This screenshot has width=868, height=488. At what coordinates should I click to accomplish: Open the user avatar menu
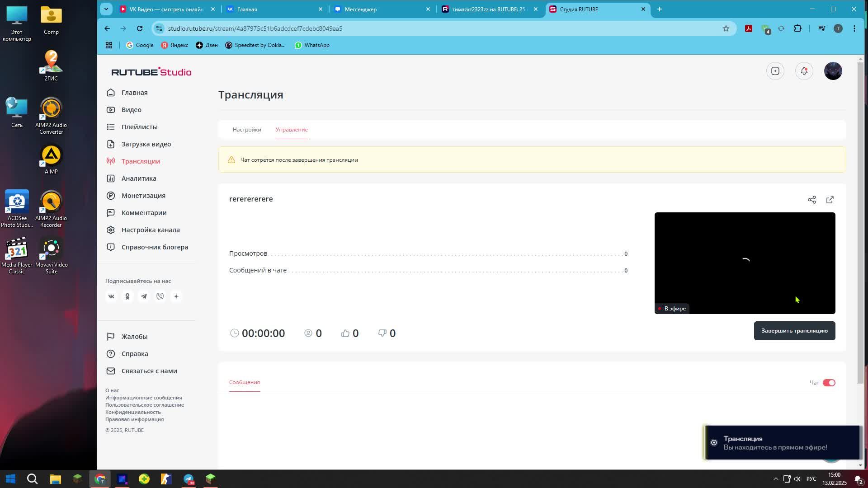click(833, 71)
